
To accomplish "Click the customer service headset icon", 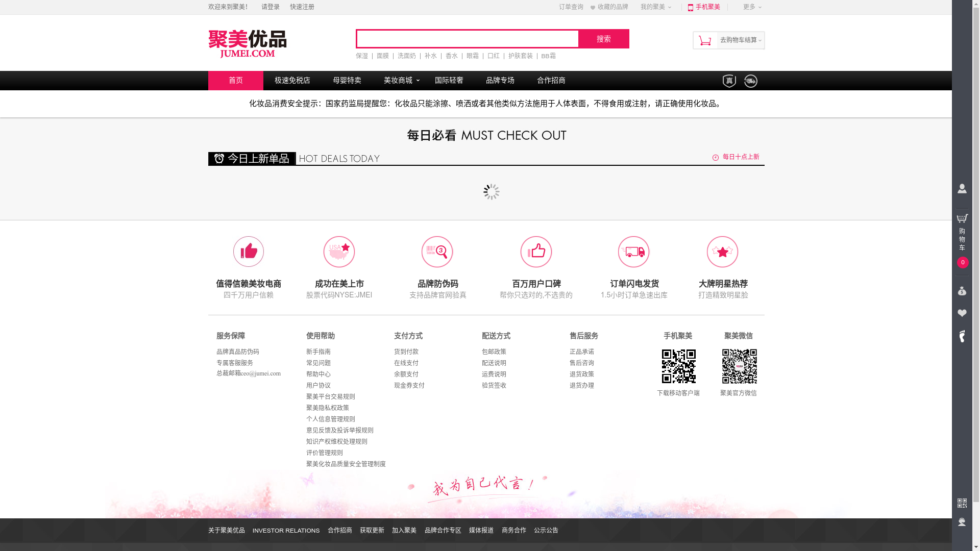I will click(962, 522).
